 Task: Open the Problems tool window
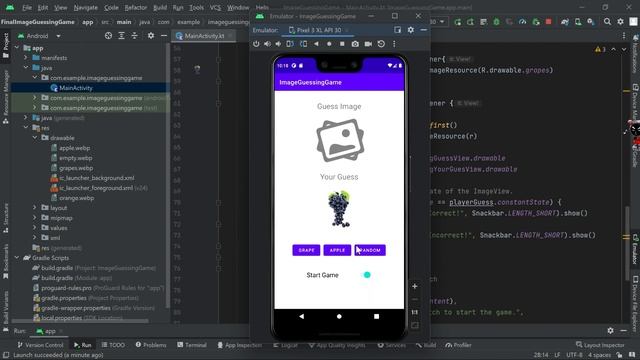(x=151, y=345)
